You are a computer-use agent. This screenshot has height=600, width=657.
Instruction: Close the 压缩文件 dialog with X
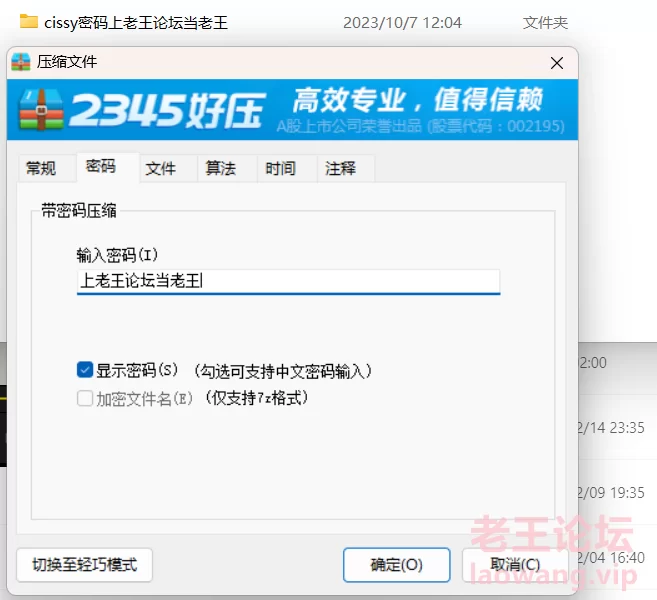tap(556, 63)
